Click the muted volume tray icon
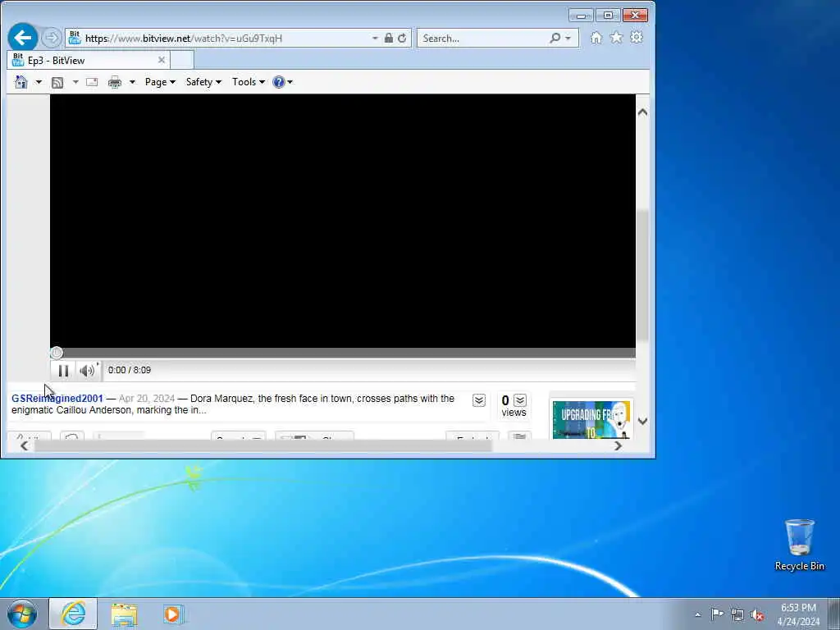The image size is (840, 630). pos(757,614)
